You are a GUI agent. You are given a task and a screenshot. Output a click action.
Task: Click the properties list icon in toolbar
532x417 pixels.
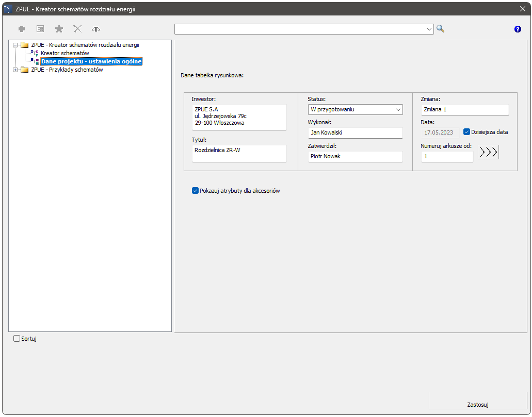click(40, 29)
